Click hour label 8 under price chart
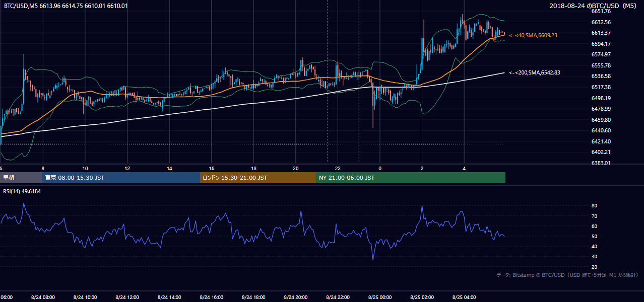Viewport: 644px width, 302px height. (x=43, y=169)
